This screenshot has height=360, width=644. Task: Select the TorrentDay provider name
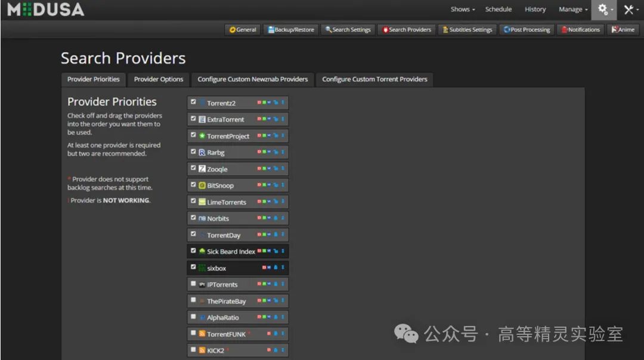(x=224, y=235)
